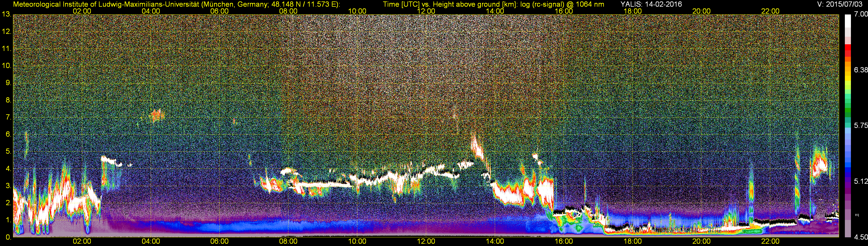Click the 10:00 label on the top time axis
Viewport: 868px width, 246px height.
357,11
